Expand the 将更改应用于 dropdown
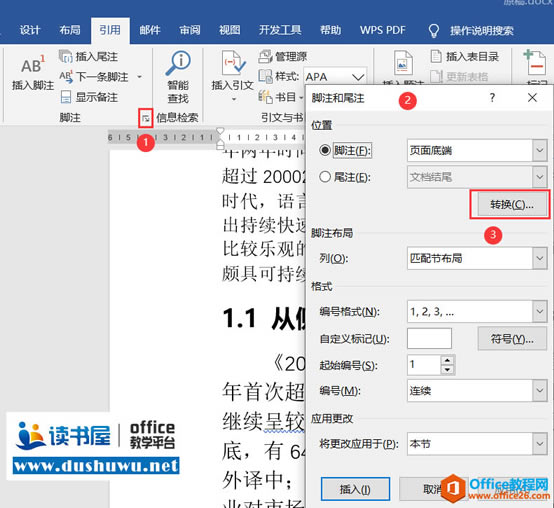Image resolution: width=554 pixels, height=508 pixels. [x=540, y=443]
